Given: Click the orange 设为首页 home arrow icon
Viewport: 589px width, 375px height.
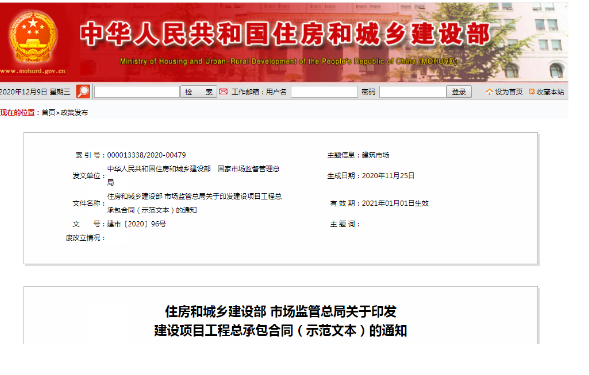Looking at the screenshot, I should click(x=489, y=92).
